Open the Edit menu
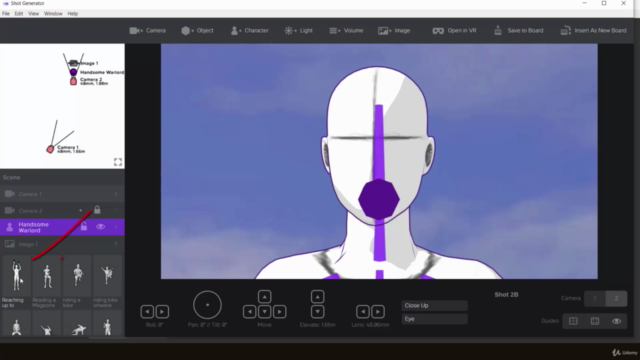 pyautogui.click(x=19, y=13)
